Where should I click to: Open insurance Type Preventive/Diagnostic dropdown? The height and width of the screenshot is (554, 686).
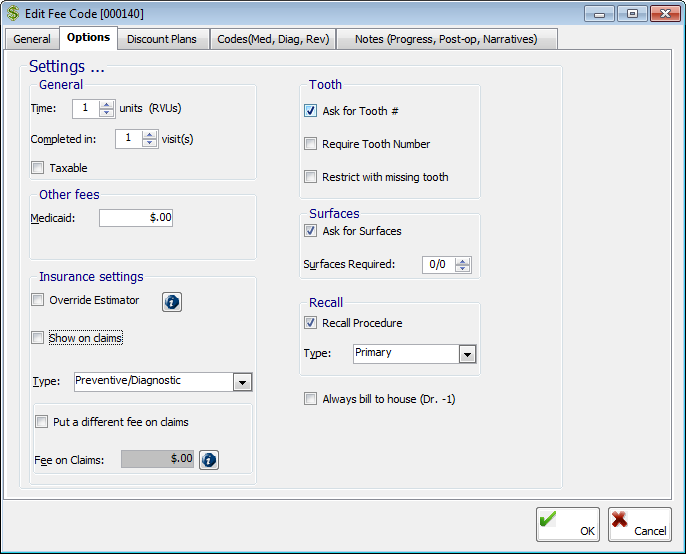pyautogui.click(x=241, y=382)
